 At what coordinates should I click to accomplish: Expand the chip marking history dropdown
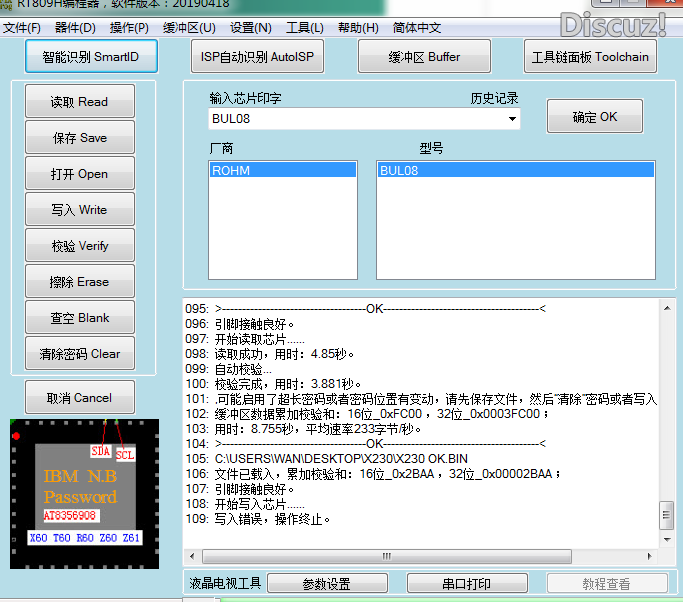click(x=512, y=119)
